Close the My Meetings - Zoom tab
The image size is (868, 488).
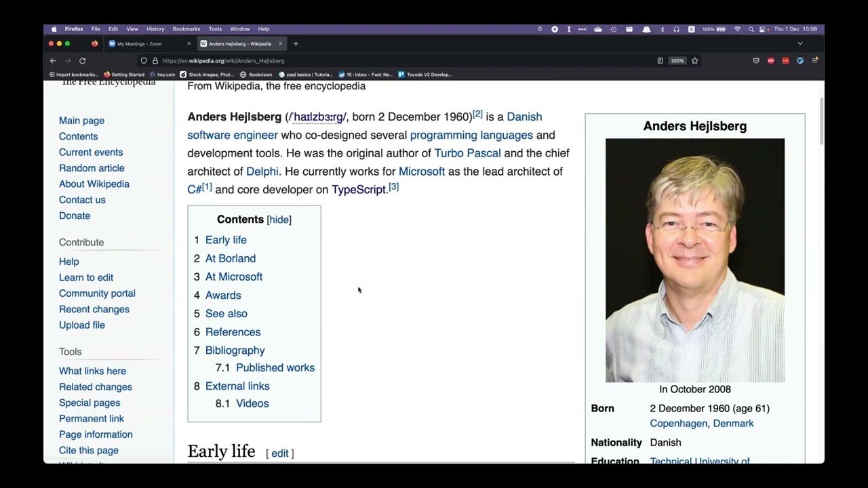pyautogui.click(x=189, y=44)
